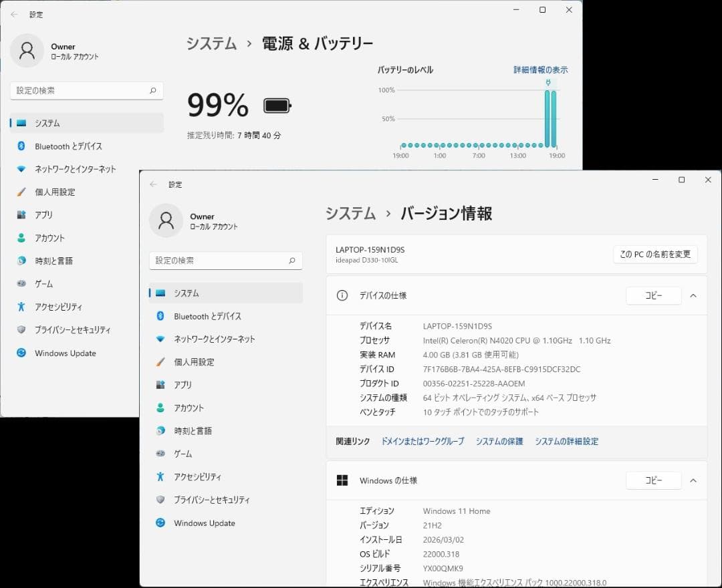Click the Bluetooth icon in rear window sidebar
722x588 pixels.
tap(21, 146)
